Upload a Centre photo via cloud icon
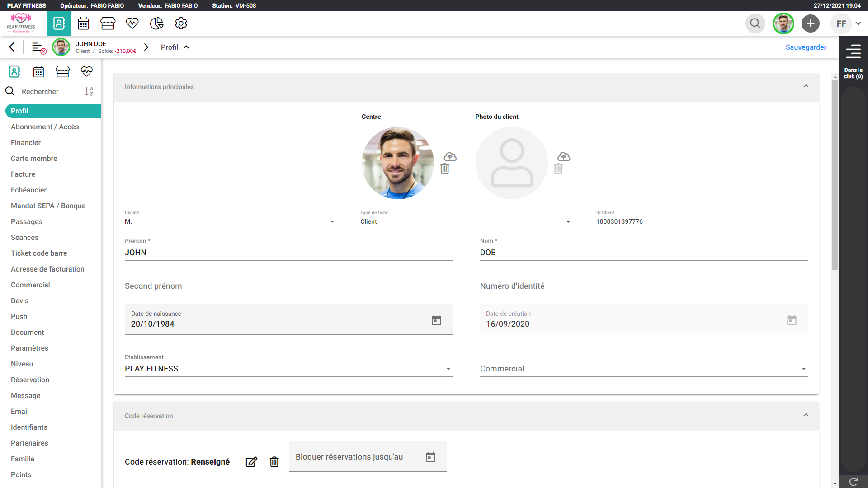868x488 pixels. [450, 157]
